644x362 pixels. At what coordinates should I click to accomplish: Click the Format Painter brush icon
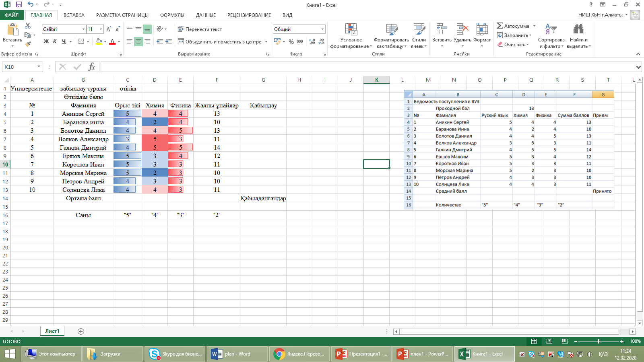pos(28,44)
